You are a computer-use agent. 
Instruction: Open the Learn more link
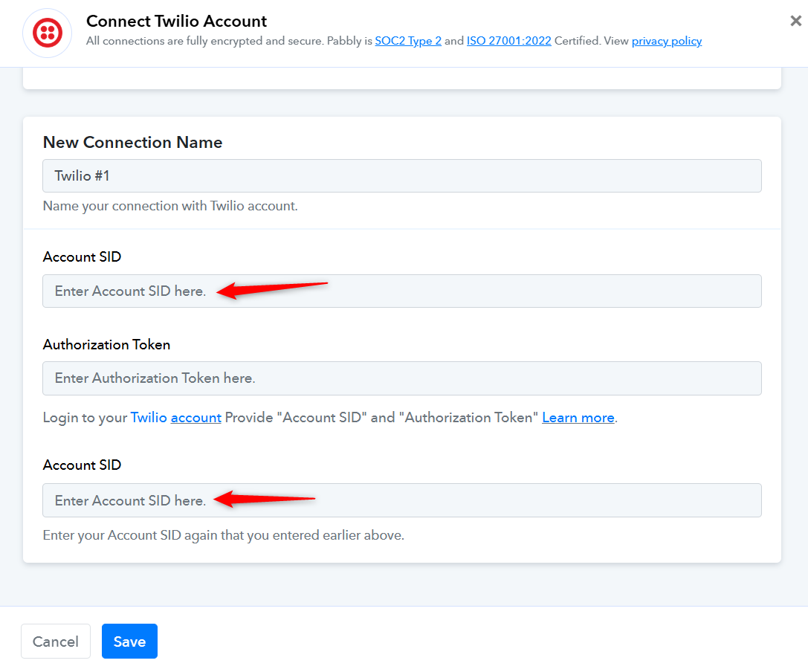pyautogui.click(x=578, y=418)
